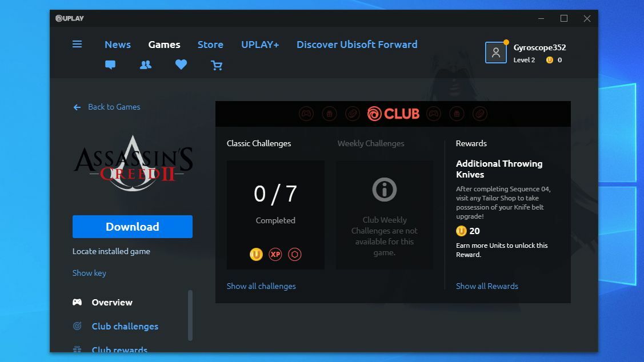The width and height of the screenshot is (644, 362).
Task: Click the user profile avatar
Action: pyautogui.click(x=496, y=53)
